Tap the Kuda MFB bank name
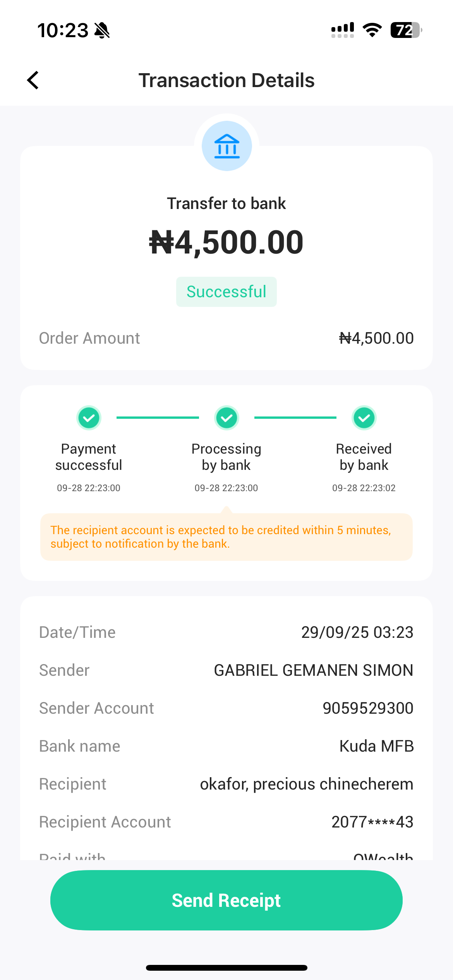This screenshot has height=980, width=453. tap(376, 746)
